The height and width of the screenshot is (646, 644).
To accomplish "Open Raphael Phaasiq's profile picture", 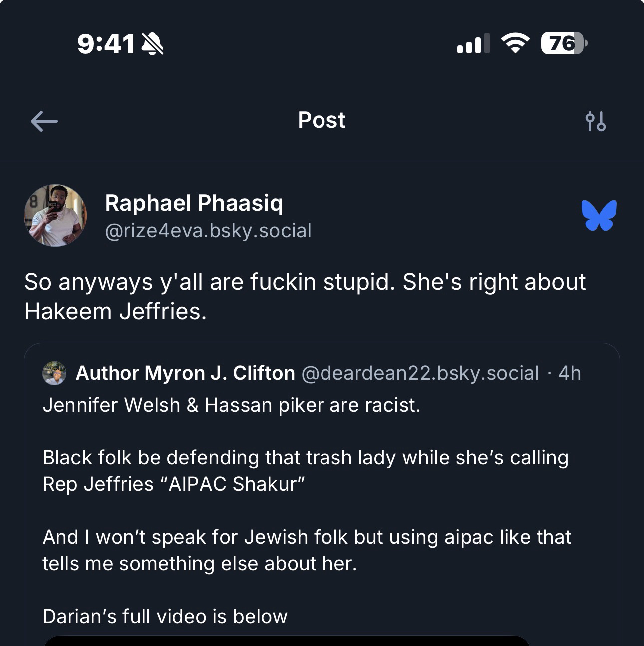I will point(55,215).
